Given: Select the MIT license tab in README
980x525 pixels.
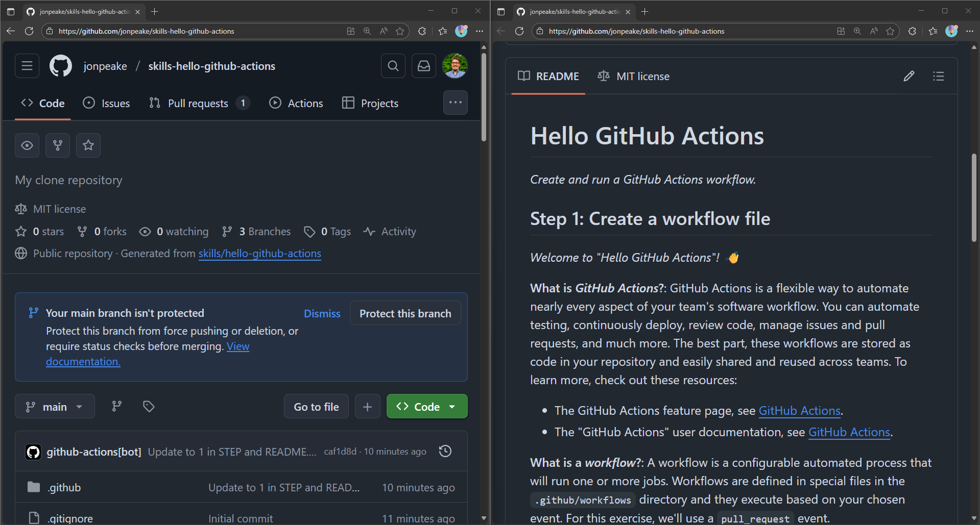Looking at the screenshot, I should pyautogui.click(x=634, y=77).
